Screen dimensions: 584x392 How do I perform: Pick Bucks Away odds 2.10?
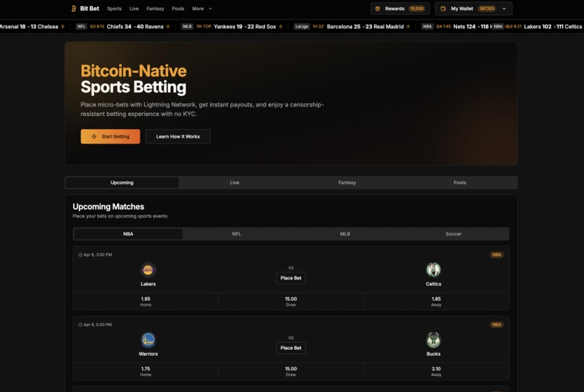436,372
